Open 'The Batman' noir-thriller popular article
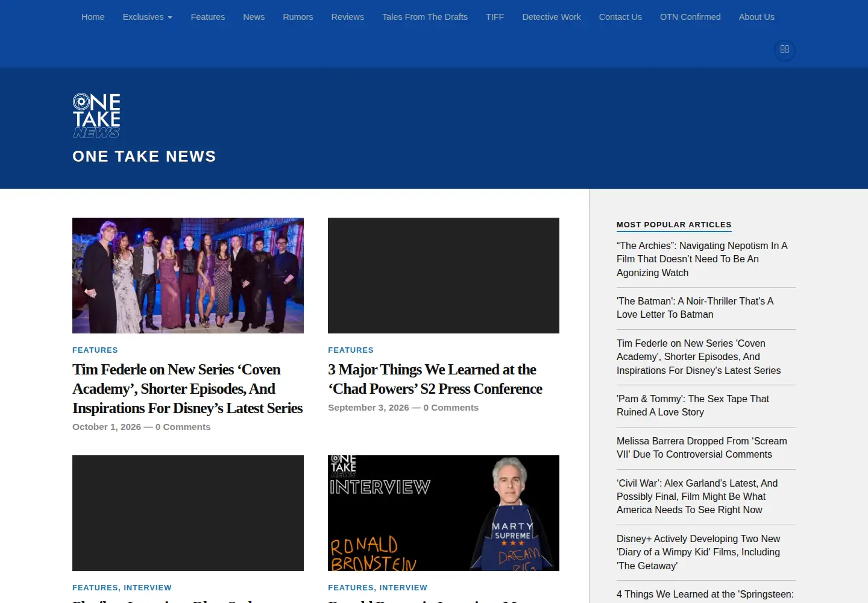The width and height of the screenshot is (868, 603). click(695, 308)
